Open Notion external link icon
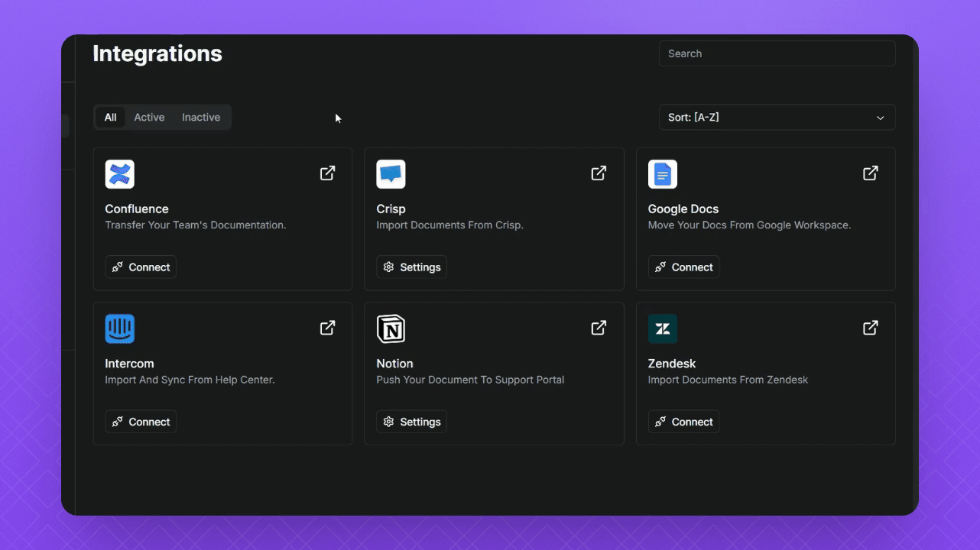The width and height of the screenshot is (980, 550). [x=599, y=328]
